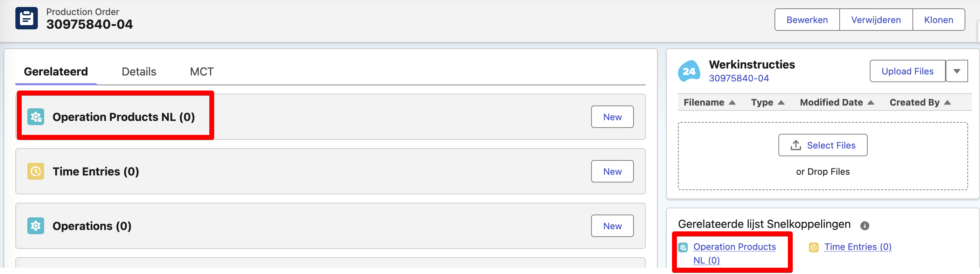Click the small Time Entries quick-link icon
The width and height of the screenshot is (980, 274).
pyautogui.click(x=813, y=247)
